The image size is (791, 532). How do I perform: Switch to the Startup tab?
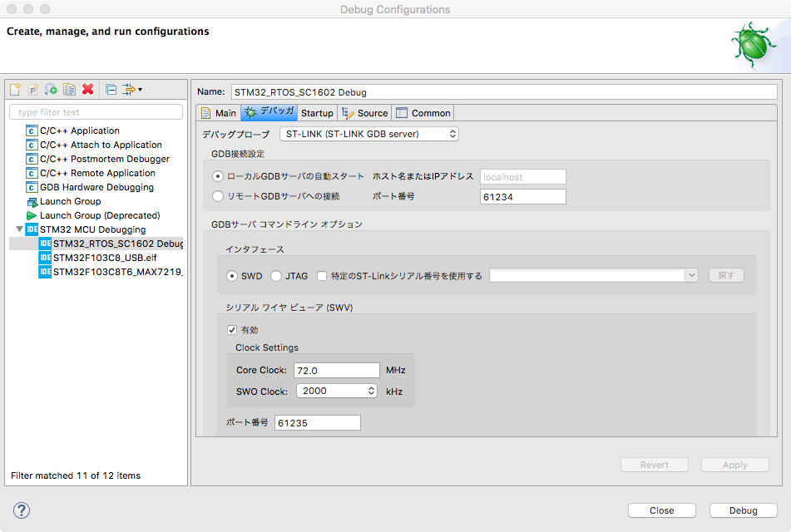[317, 113]
